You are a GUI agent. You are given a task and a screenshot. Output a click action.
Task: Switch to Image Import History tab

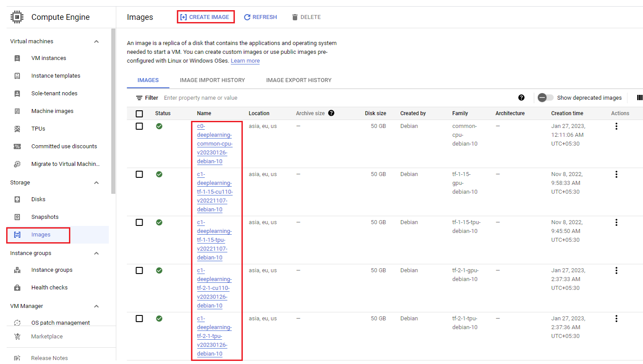pyautogui.click(x=212, y=80)
